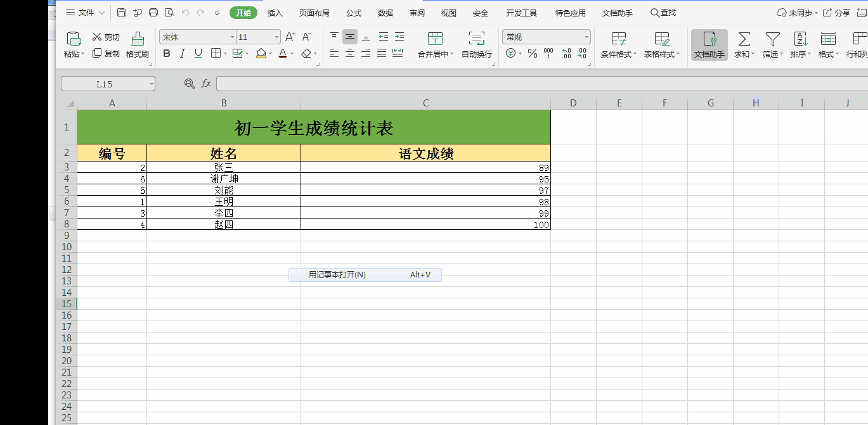Screen dimensions: 868x425
Task: Toggle Underline formatting
Action: point(198,54)
